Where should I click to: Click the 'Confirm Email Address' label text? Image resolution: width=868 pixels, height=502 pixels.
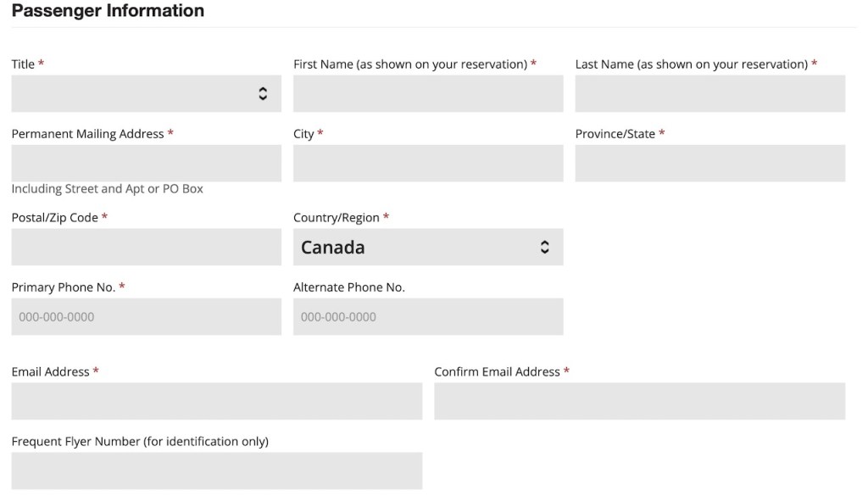[x=497, y=371]
